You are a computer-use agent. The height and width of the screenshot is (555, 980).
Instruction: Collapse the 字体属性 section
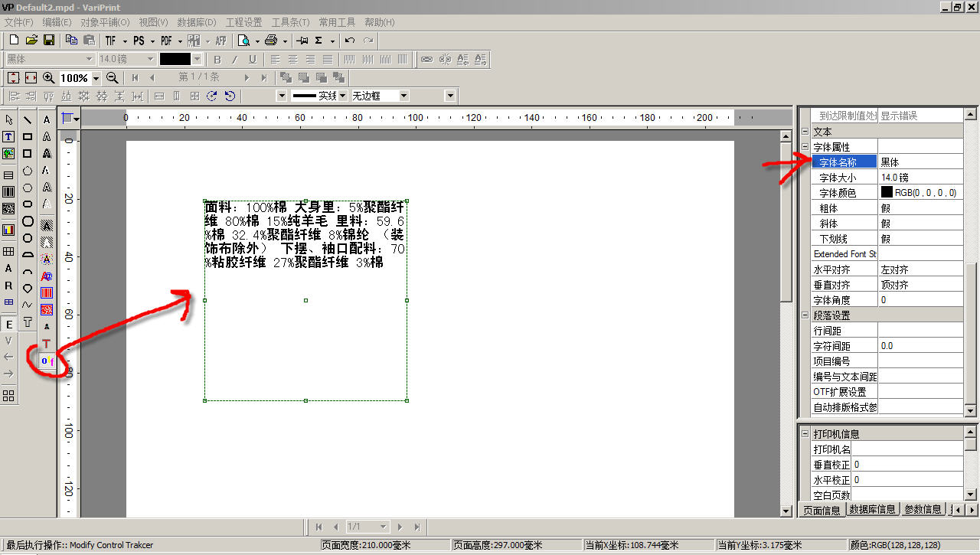(x=805, y=147)
